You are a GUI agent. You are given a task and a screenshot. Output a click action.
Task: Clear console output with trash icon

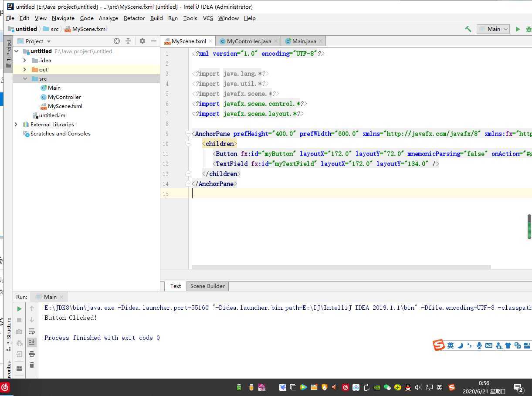click(32, 365)
